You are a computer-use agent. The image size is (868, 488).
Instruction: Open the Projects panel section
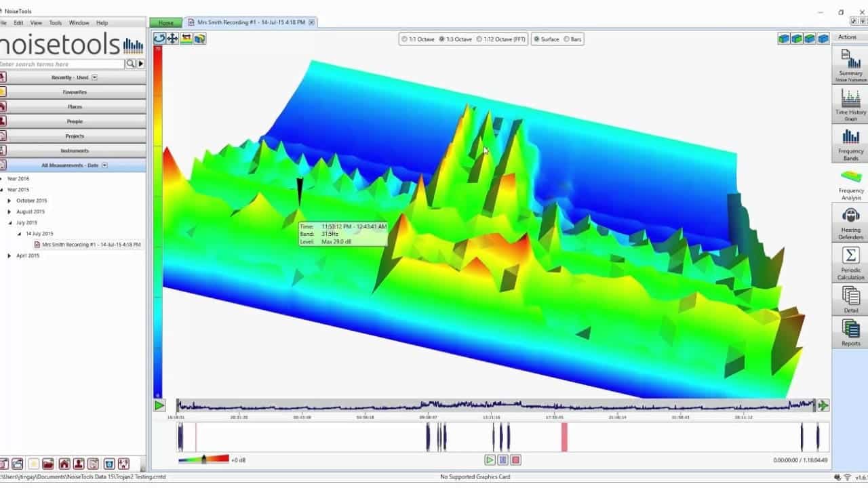[73, 136]
